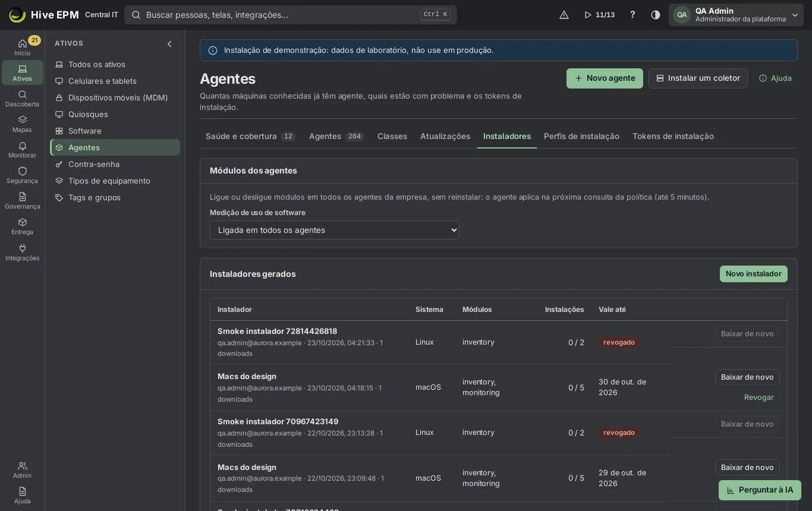Viewport: 812px width, 511px height.
Task: Click the Hive EPM logo
Action: point(44,15)
